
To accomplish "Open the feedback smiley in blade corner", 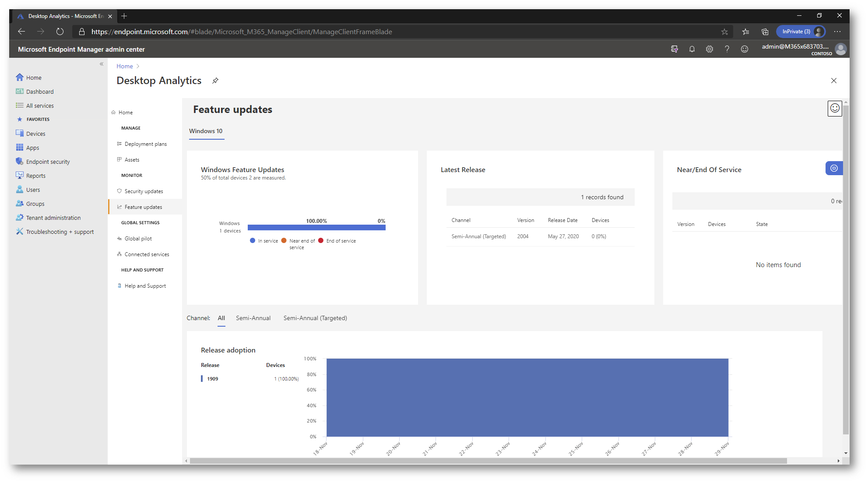I will pos(835,108).
